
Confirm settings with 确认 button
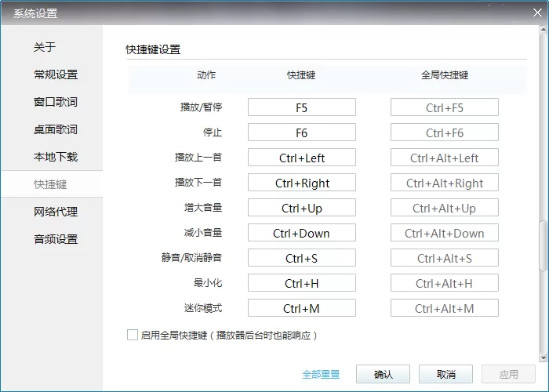point(383,374)
